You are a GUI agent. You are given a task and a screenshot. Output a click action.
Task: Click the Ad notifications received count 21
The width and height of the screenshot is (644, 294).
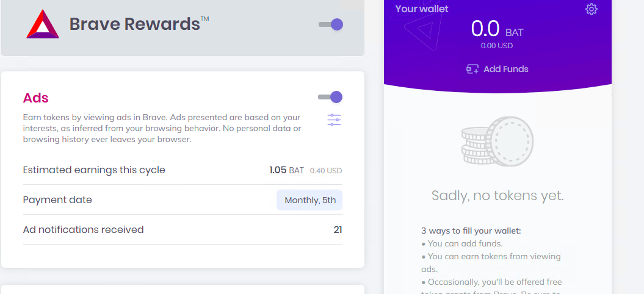coord(338,230)
